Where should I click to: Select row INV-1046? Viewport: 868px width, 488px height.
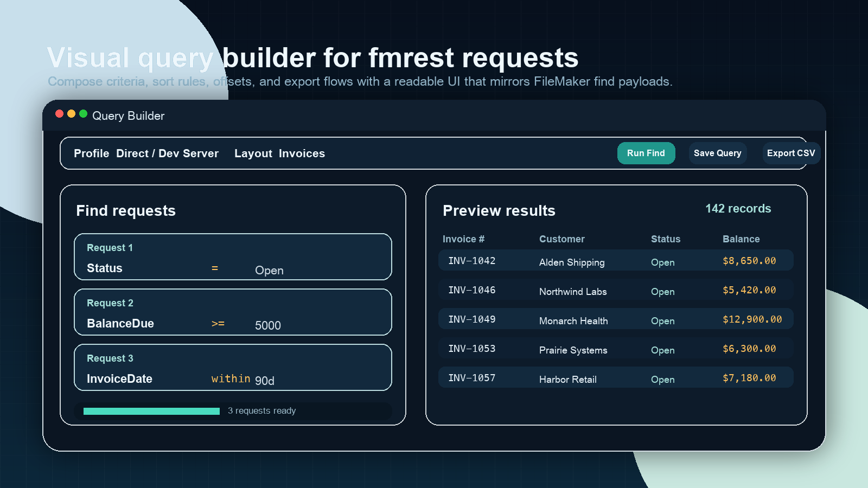tap(616, 290)
